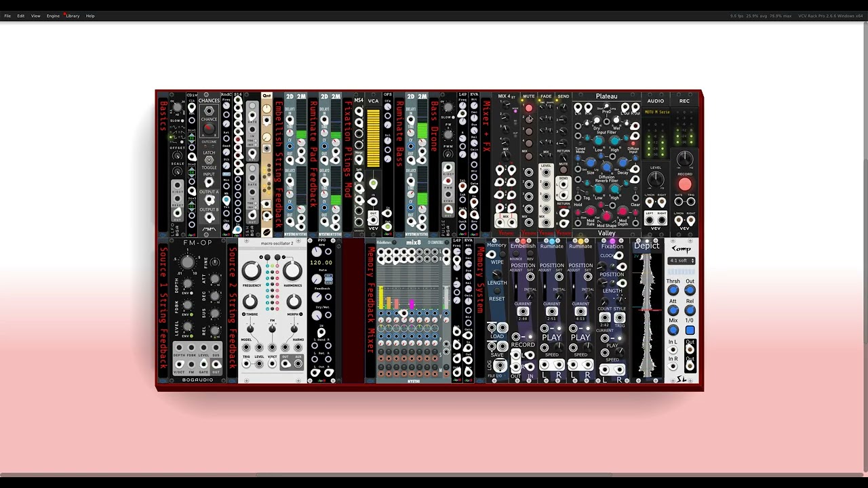
Task: Click the 120.00 BPM display on PPD module
Action: (321, 263)
